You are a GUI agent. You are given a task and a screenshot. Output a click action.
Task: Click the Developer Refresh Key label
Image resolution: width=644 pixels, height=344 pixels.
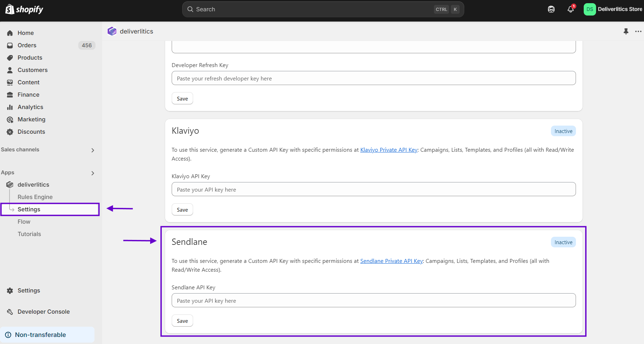200,65
